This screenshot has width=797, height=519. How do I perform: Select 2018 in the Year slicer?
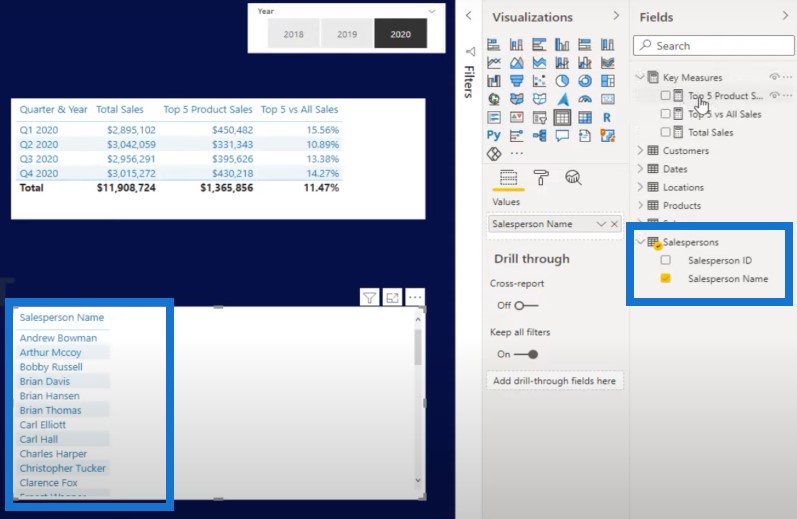(293, 34)
